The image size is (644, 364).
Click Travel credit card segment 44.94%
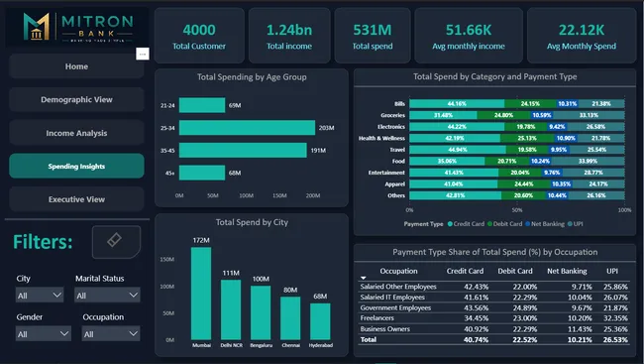(458, 150)
